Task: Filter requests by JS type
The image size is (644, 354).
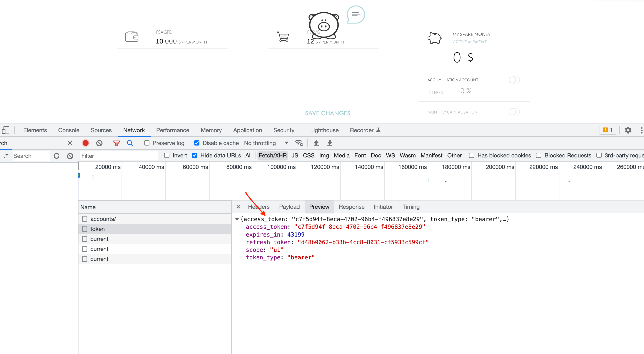Action: [295, 155]
